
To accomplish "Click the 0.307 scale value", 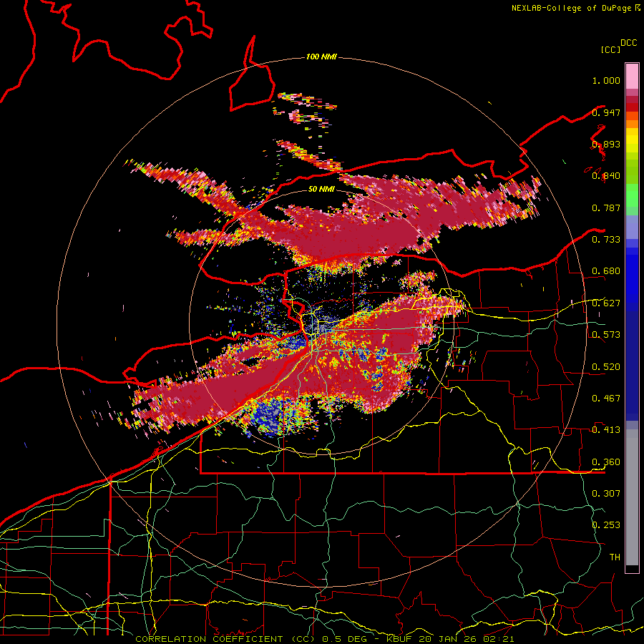I will [x=606, y=494].
